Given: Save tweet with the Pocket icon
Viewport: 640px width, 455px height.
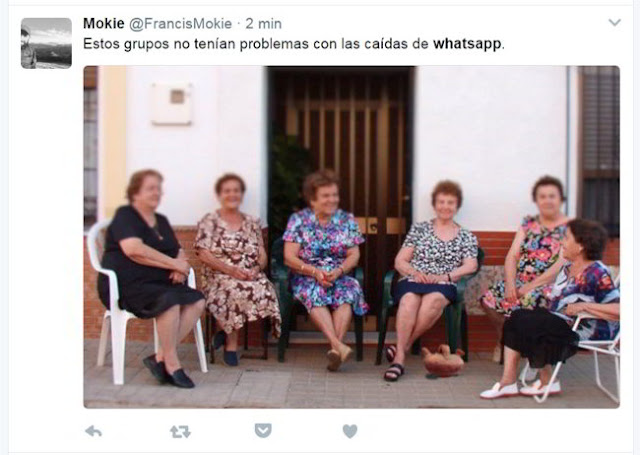Looking at the screenshot, I should coord(263,431).
